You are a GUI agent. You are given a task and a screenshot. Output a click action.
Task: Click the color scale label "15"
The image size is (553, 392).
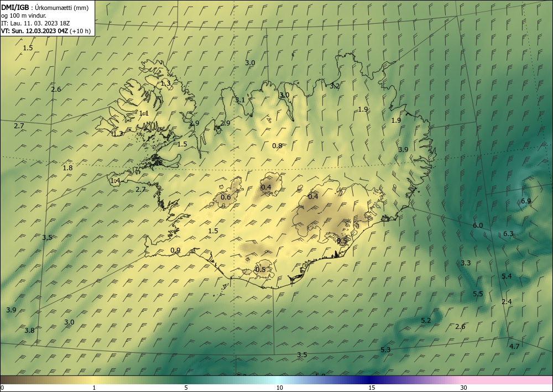point(372,388)
